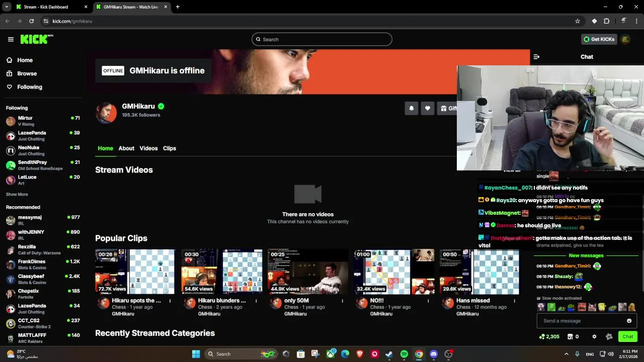The image size is (644, 362).
Task: Open options menu for 'NO!!!' clip
Action: coord(428,301)
